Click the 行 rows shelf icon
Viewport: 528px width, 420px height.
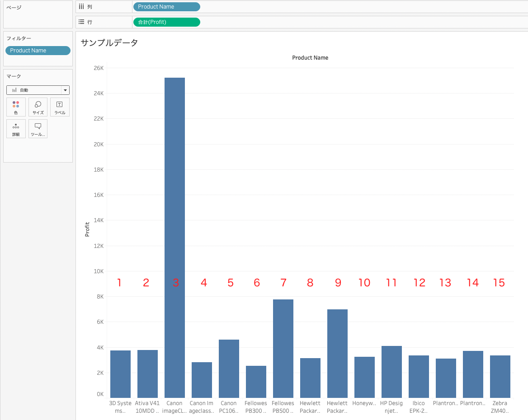81,22
